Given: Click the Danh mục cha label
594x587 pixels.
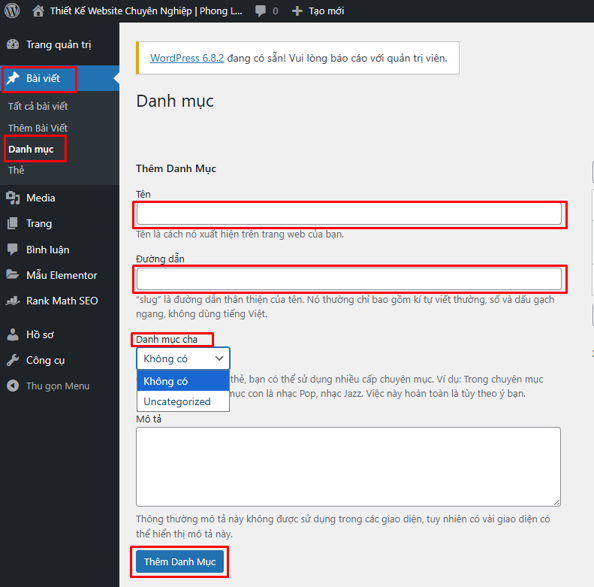Looking at the screenshot, I should [x=167, y=339].
